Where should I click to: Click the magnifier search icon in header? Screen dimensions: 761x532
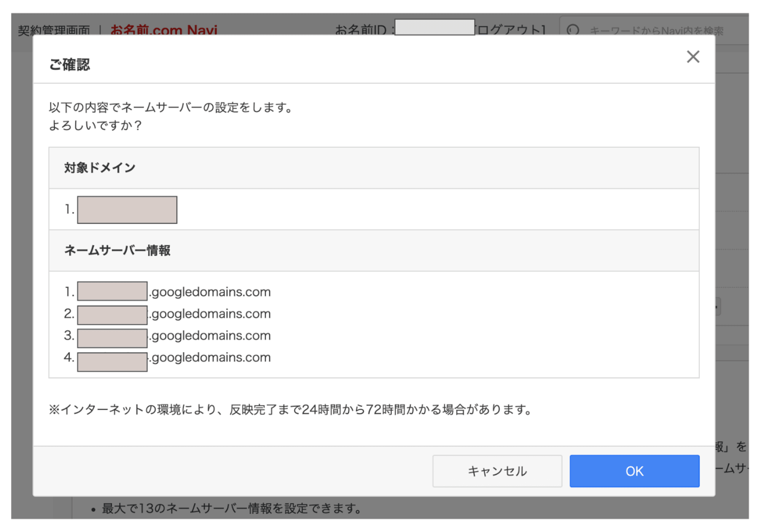point(573,30)
